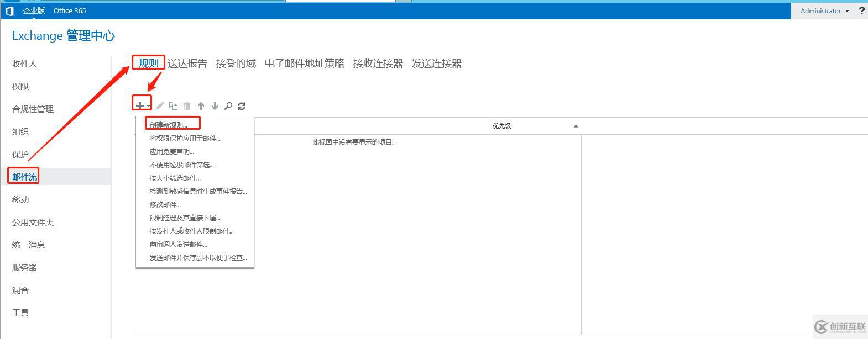Click the refresh icon in toolbar

click(242, 106)
